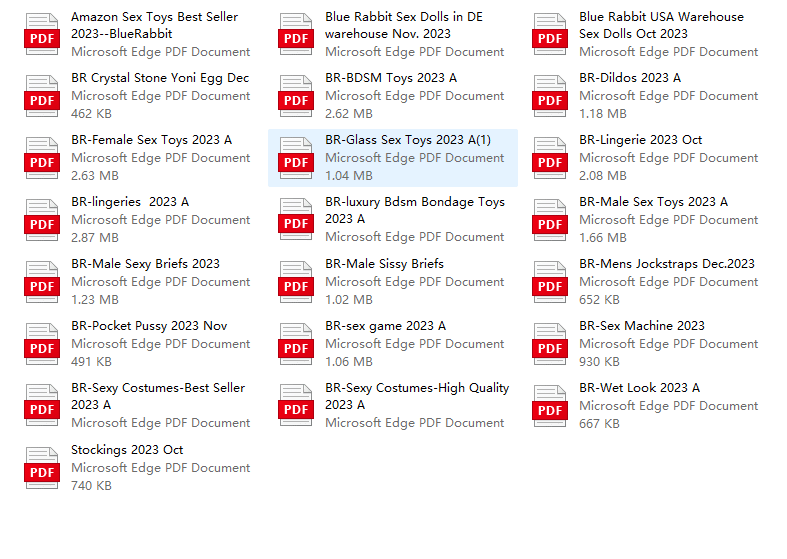Click file name 'BR-Pocket Pussy 2023 Nov'
Viewport: 787px width, 559px height.
149,326
